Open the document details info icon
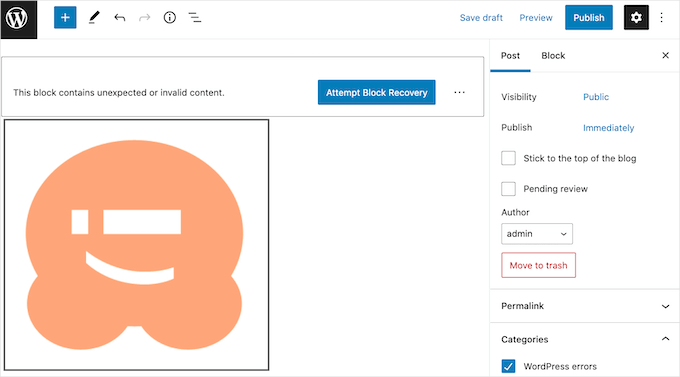Viewport: 680px width, 377px height. pyautogui.click(x=170, y=18)
